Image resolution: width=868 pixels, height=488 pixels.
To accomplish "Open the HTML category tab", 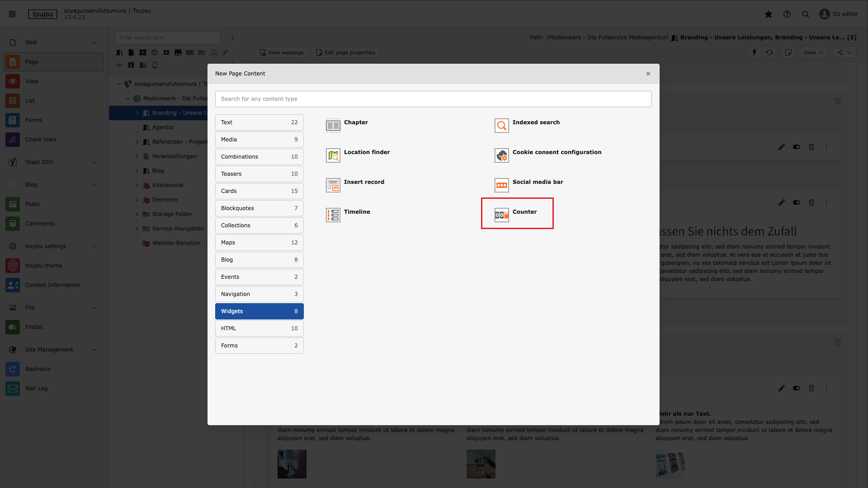I will pos(259,328).
